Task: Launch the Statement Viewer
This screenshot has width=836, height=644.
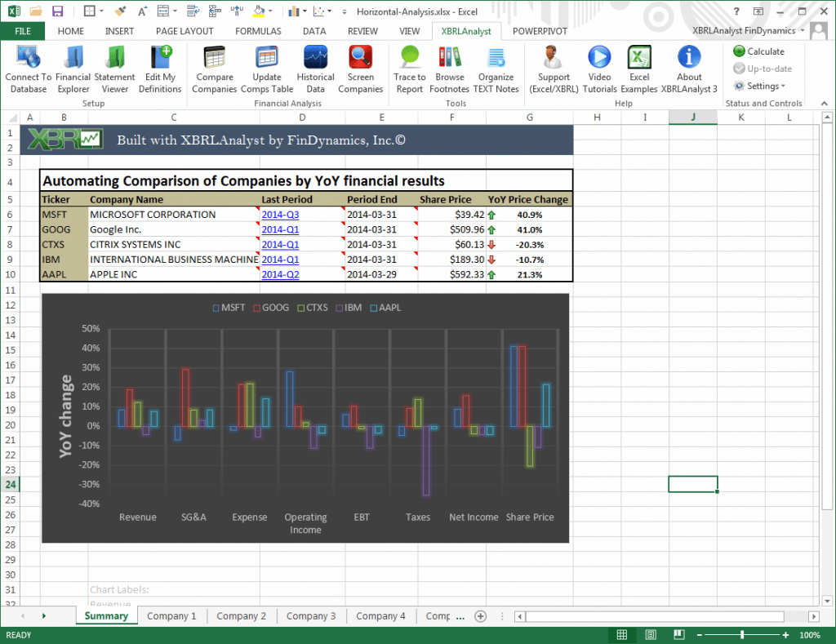Action: 114,69
